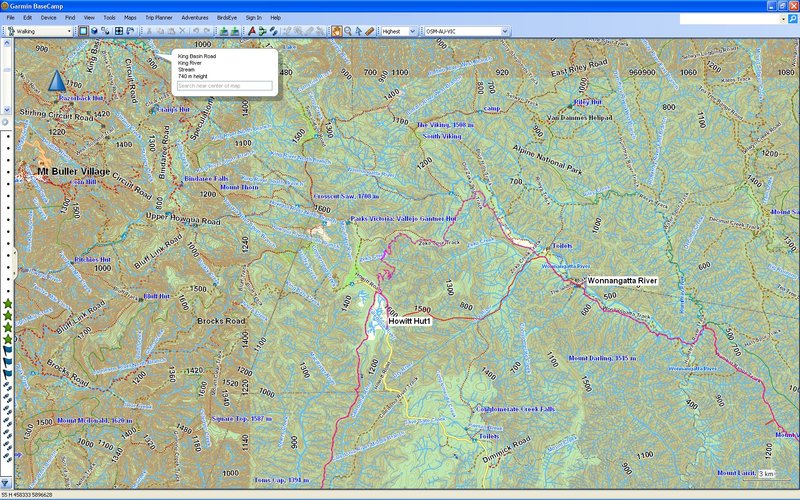Click the blue triangle position marker
800x500 pixels.
pyautogui.click(x=57, y=81)
